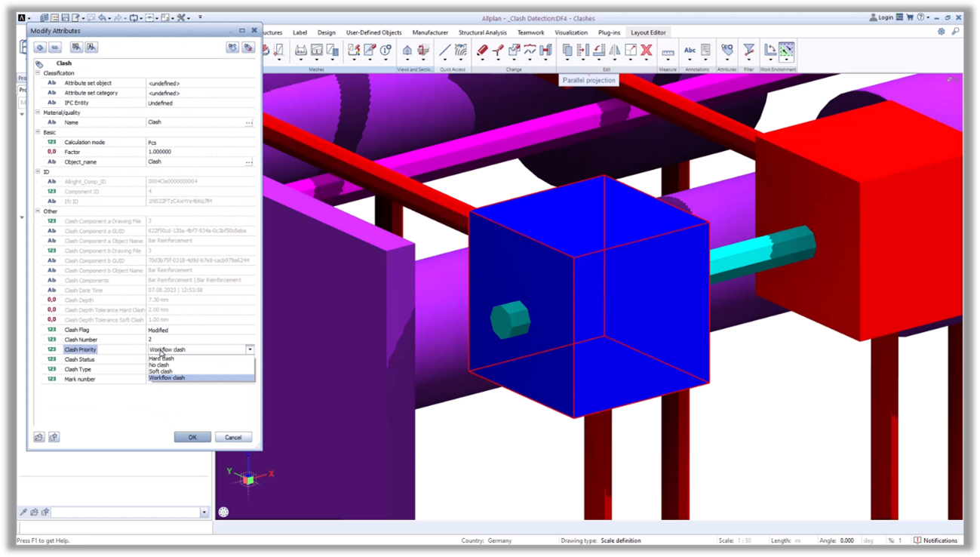The image size is (980, 557).
Task: Click the remove attribute minus button
Action: tap(55, 48)
